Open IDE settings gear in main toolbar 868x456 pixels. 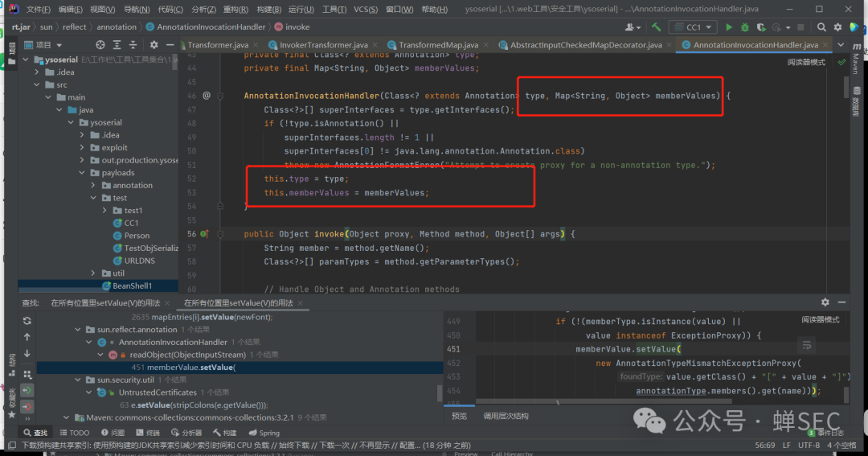(838, 27)
